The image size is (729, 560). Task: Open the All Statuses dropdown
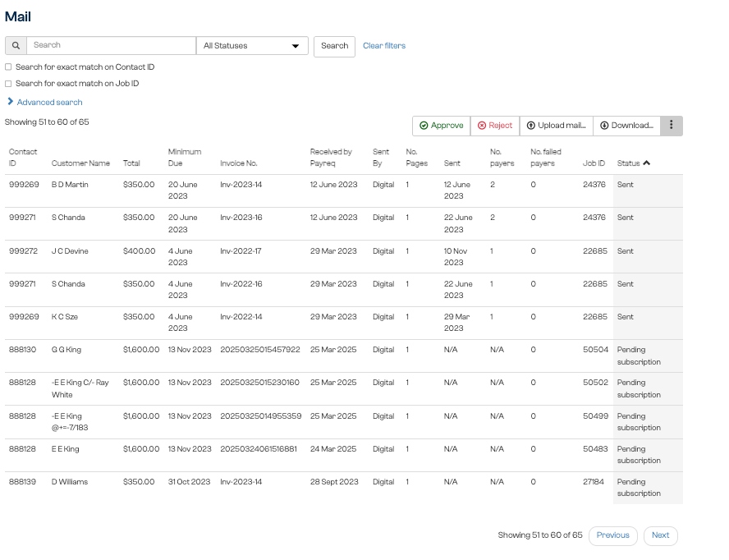pyautogui.click(x=252, y=46)
